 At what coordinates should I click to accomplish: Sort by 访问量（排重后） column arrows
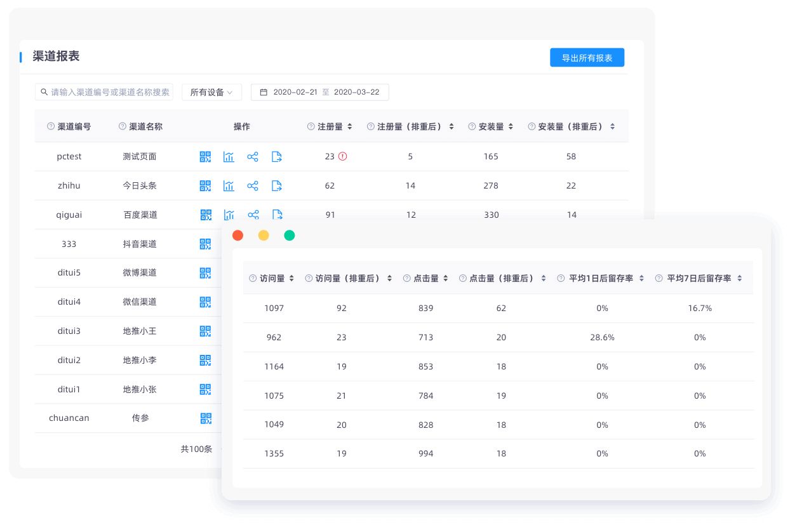(x=389, y=278)
